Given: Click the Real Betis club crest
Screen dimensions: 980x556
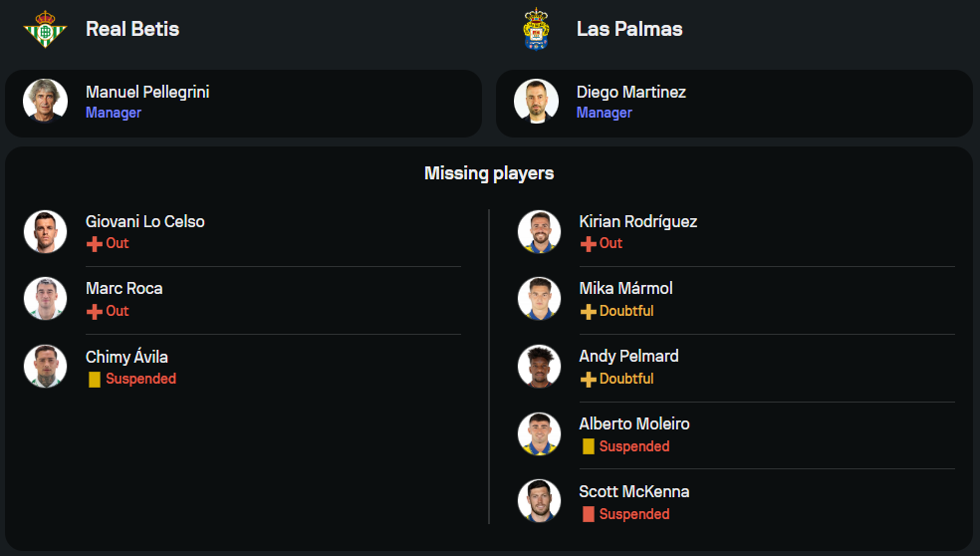Looking at the screenshot, I should [44, 29].
